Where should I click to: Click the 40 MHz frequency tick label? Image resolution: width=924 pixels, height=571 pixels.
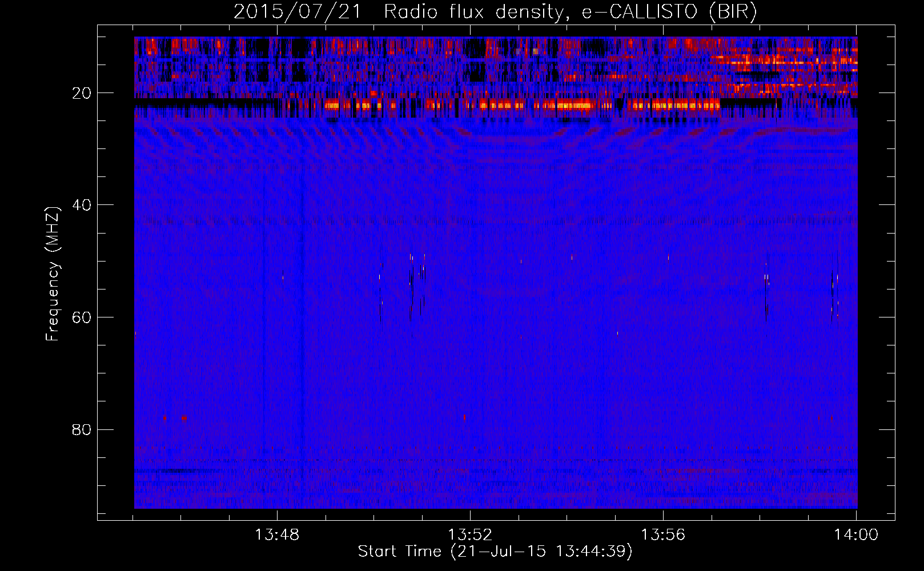82,205
